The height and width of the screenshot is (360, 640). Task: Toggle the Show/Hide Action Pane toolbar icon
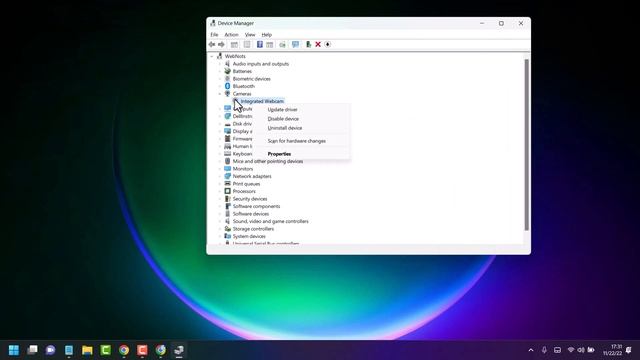tap(269, 44)
